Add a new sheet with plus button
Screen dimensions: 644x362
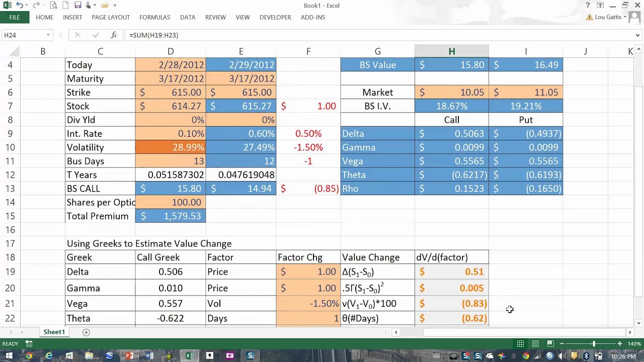coord(86,332)
